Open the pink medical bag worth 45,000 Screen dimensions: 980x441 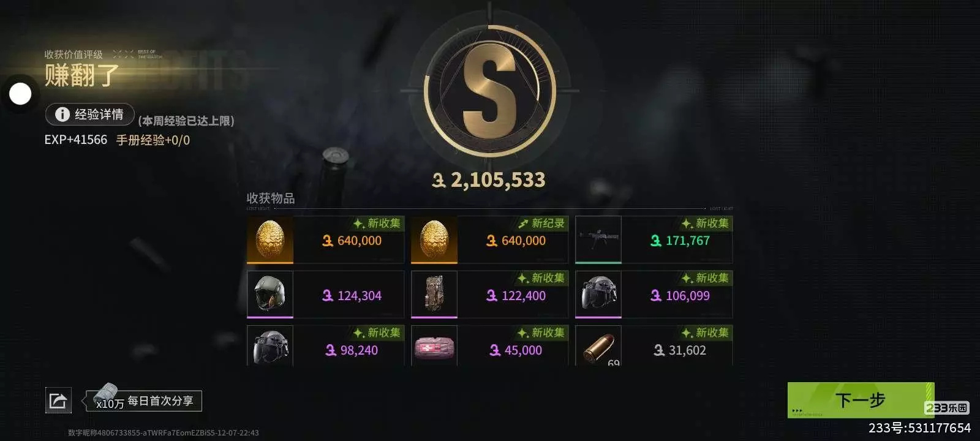(489, 346)
